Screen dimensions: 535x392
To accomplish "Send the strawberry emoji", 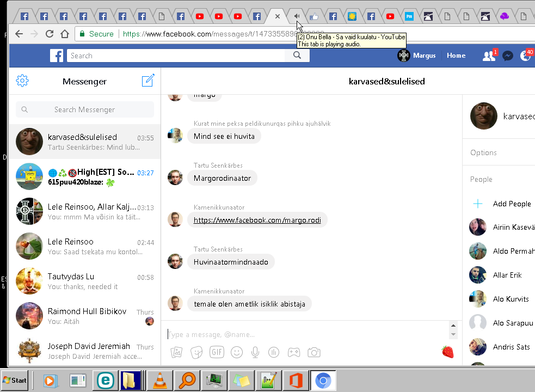I will pos(448,352).
